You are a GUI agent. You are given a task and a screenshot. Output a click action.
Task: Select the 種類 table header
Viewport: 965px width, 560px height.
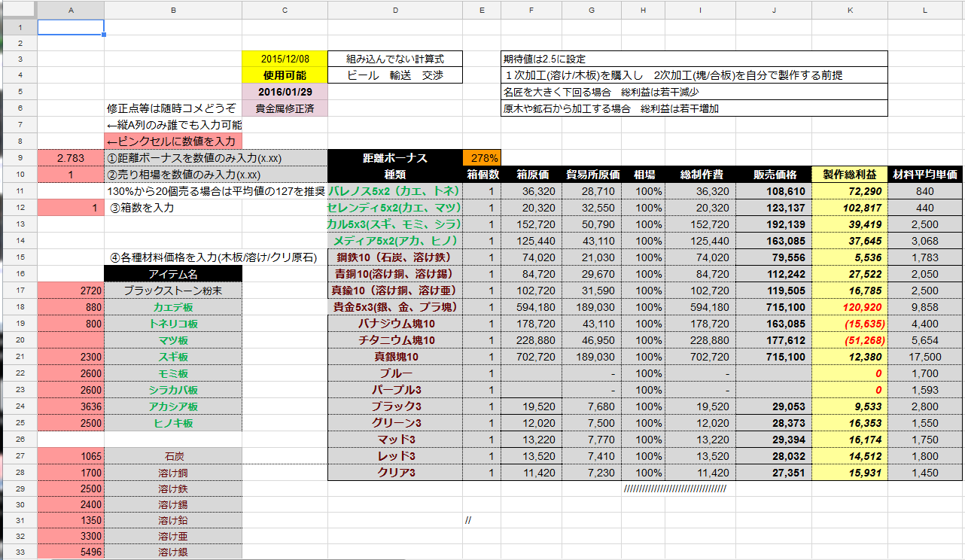[x=394, y=175]
